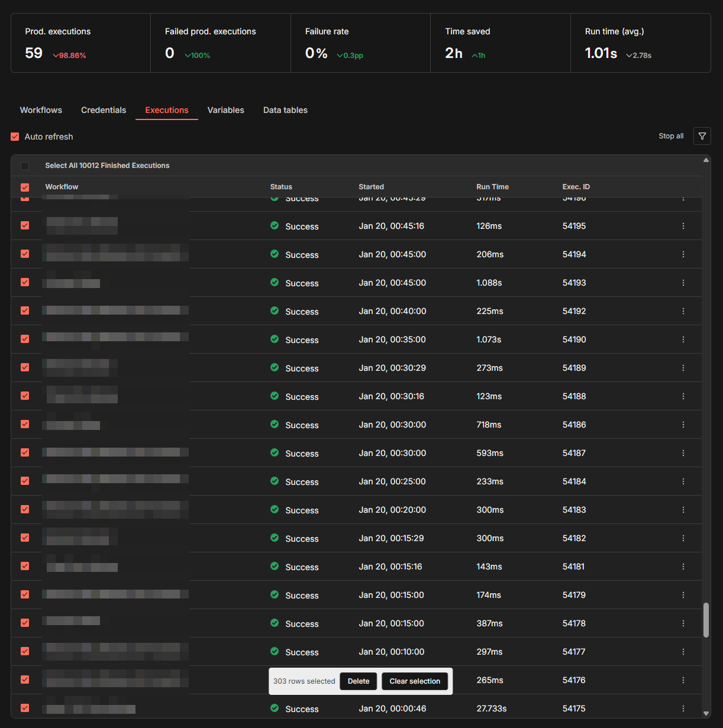This screenshot has height=728, width=723.
Task: Expand the actions dropdown for execution 54177
Action: point(683,652)
